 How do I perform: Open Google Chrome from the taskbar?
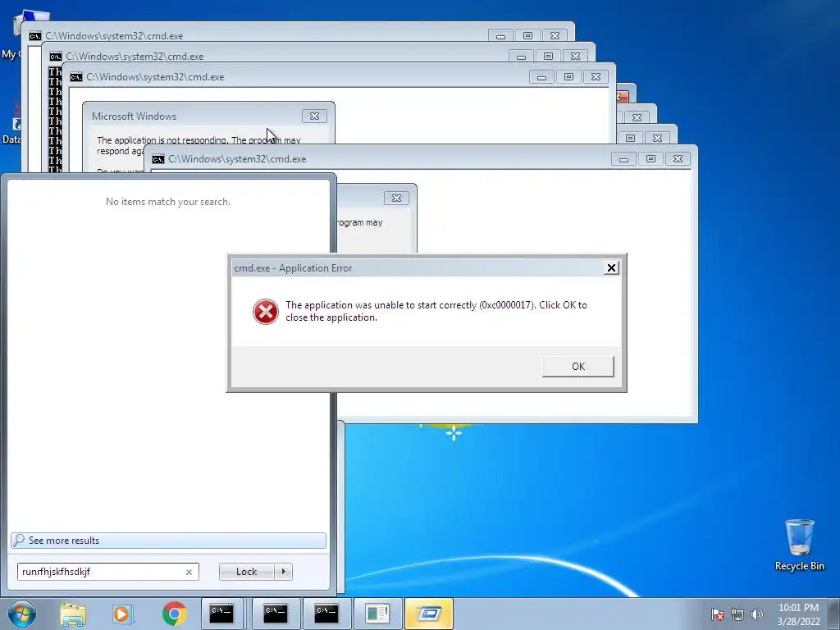tap(174, 614)
